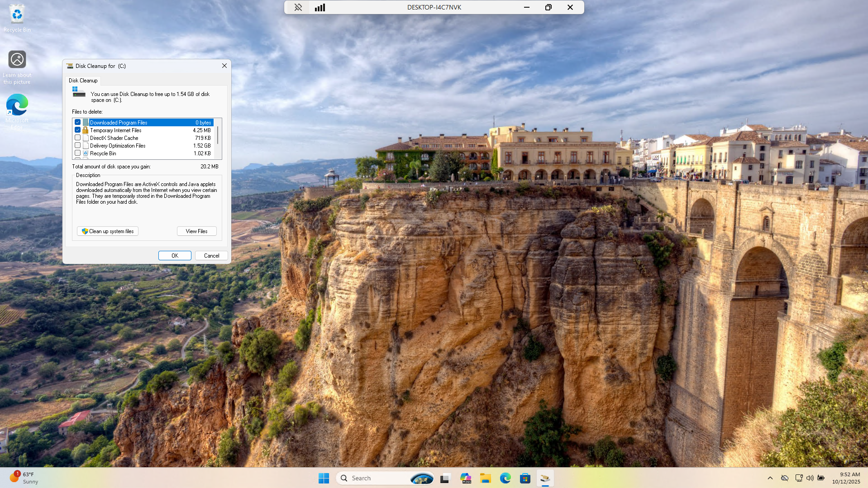
Task: Click the volume icon in system tray
Action: click(810, 478)
